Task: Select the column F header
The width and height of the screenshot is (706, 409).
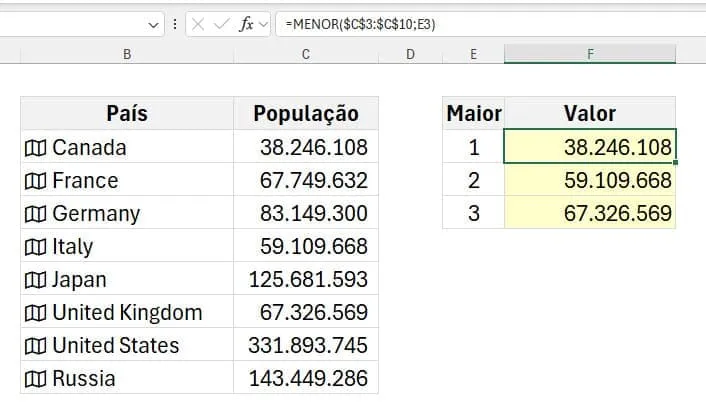Action: [x=590, y=54]
